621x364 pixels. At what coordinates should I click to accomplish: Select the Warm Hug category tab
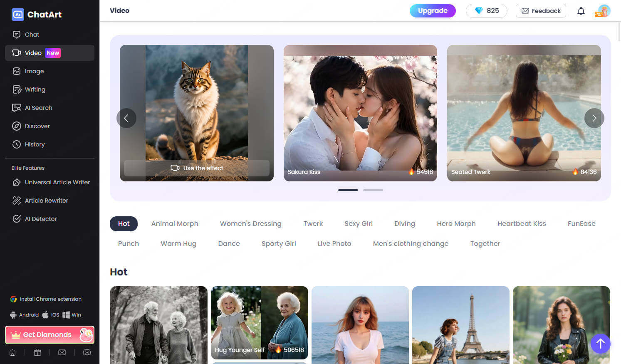pyautogui.click(x=178, y=244)
